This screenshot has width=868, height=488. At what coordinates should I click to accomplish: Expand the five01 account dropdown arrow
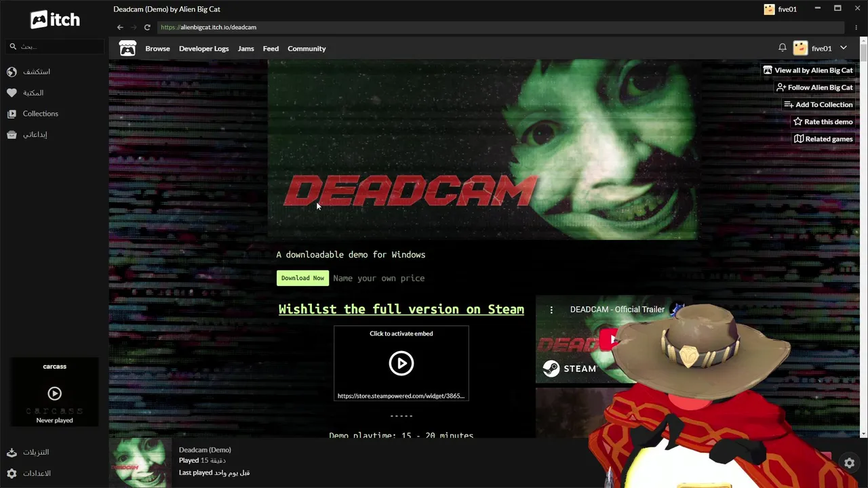pyautogui.click(x=844, y=48)
